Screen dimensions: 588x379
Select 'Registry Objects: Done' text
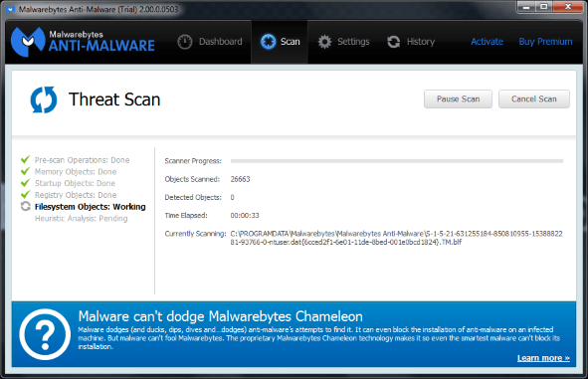(x=76, y=195)
